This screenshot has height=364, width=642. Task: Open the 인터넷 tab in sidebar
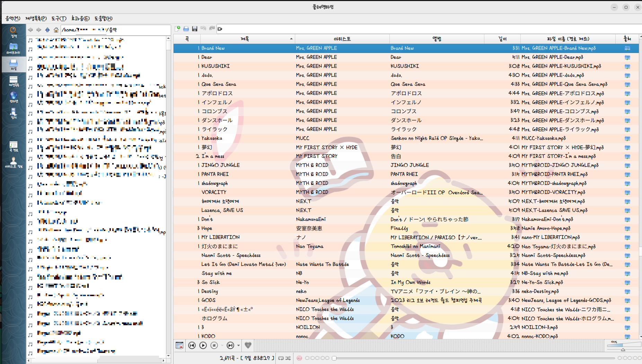tap(14, 97)
